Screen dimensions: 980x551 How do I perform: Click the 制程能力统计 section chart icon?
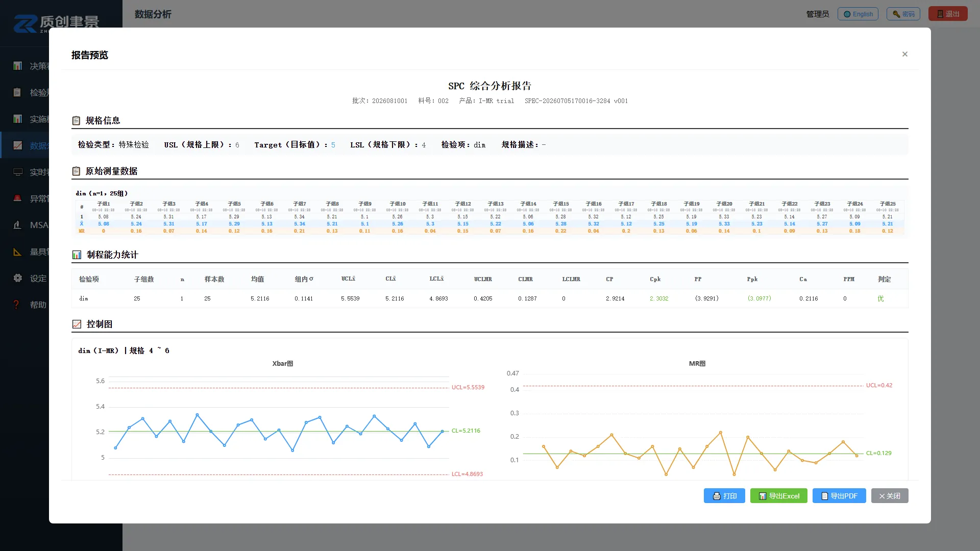(x=77, y=255)
